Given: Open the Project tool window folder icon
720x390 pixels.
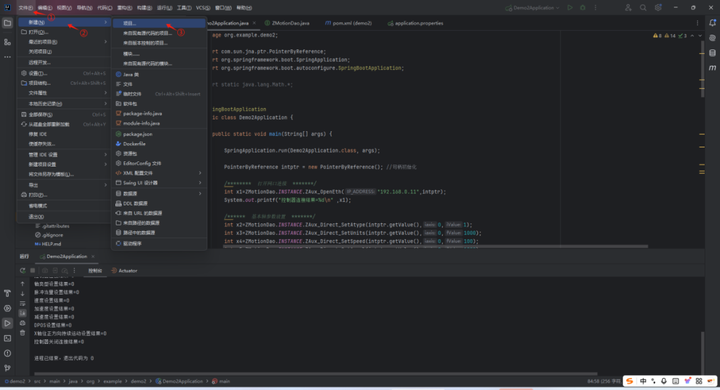Looking at the screenshot, I should (7, 23).
